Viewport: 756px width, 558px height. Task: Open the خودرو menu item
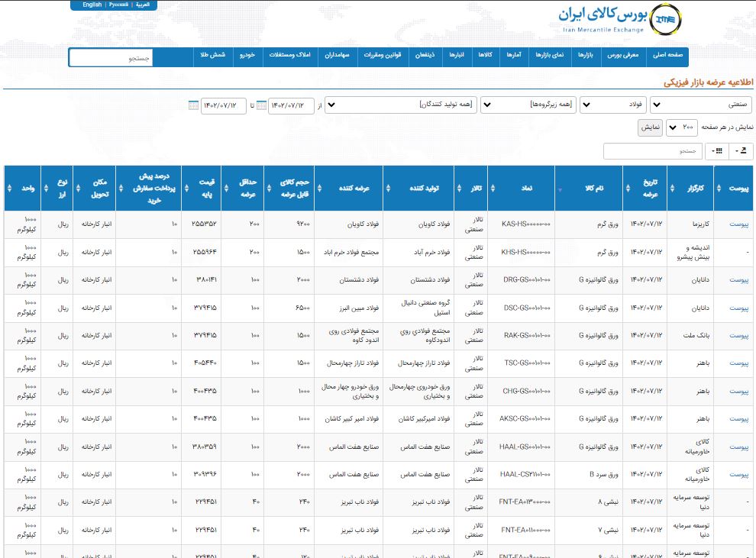pos(247,55)
